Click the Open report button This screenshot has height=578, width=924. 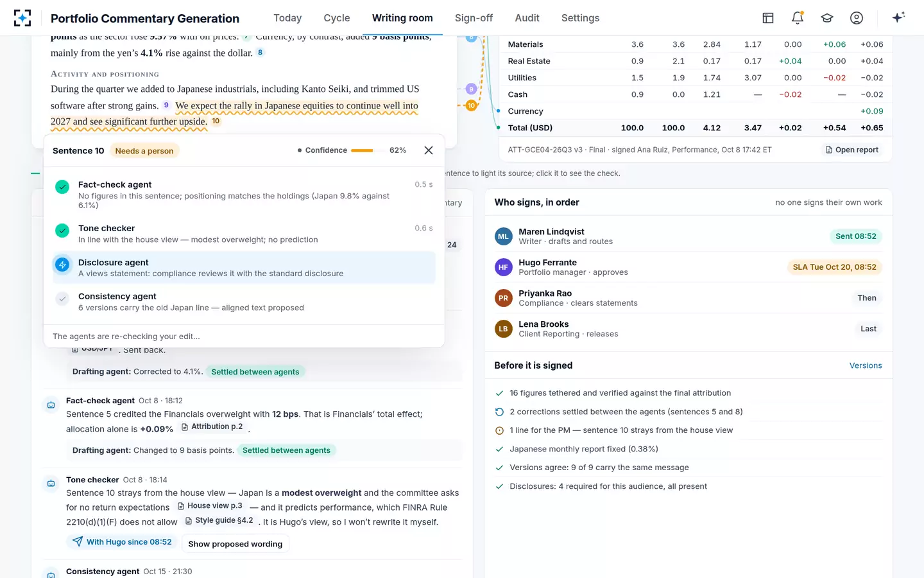click(851, 150)
